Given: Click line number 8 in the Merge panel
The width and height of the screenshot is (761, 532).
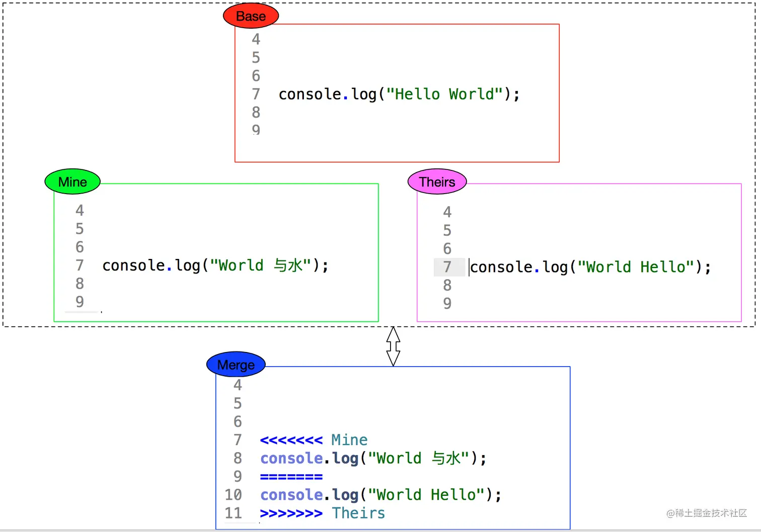Looking at the screenshot, I should pos(238,458).
